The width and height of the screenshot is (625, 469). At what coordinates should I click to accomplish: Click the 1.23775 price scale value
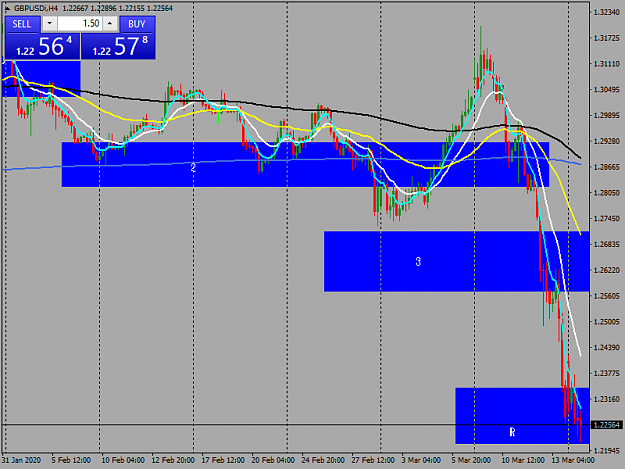[x=607, y=373]
